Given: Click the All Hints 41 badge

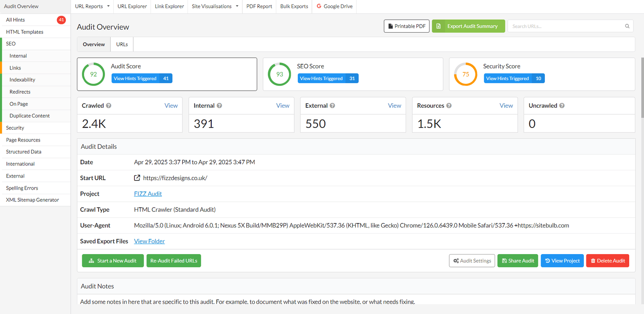Looking at the screenshot, I should coord(61,20).
